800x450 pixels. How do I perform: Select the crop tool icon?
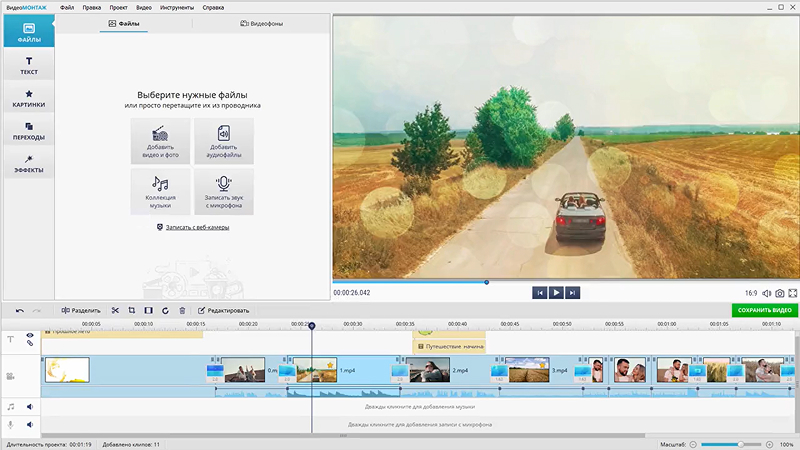point(132,310)
